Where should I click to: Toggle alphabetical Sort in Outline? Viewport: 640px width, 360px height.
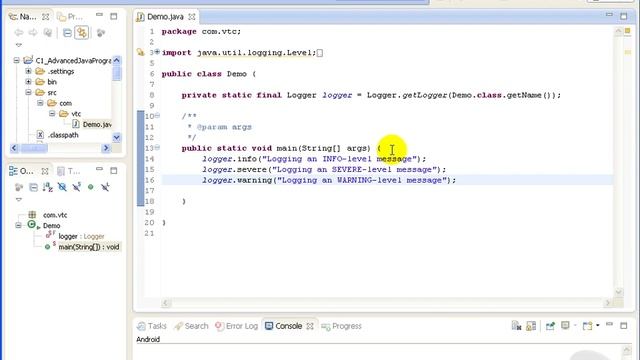pos(48,187)
